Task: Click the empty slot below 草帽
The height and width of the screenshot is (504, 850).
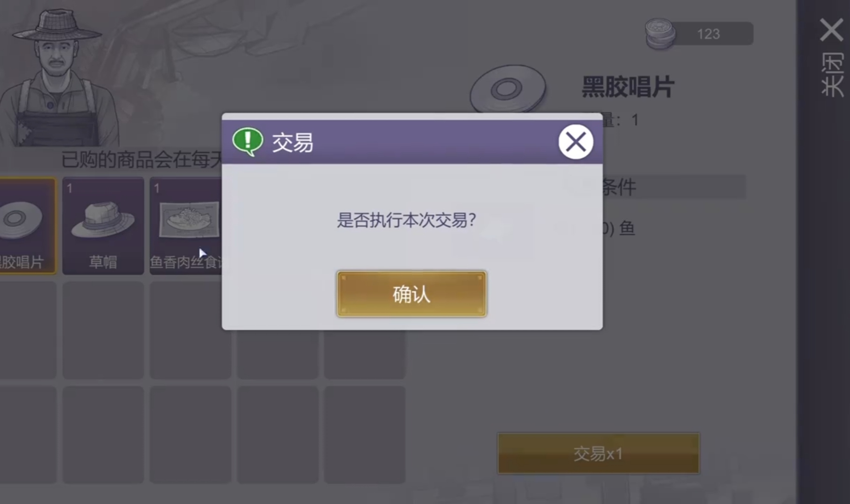Action: tap(103, 330)
